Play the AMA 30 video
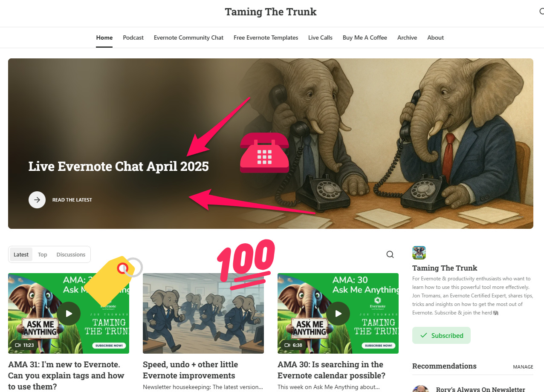 tap(338, 314)
